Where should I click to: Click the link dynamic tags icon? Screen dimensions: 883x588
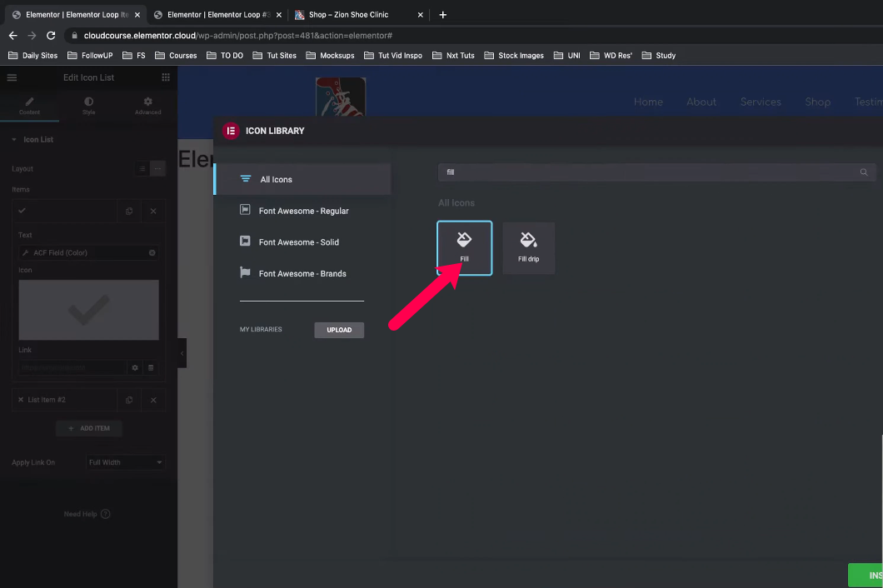[151, 367]
